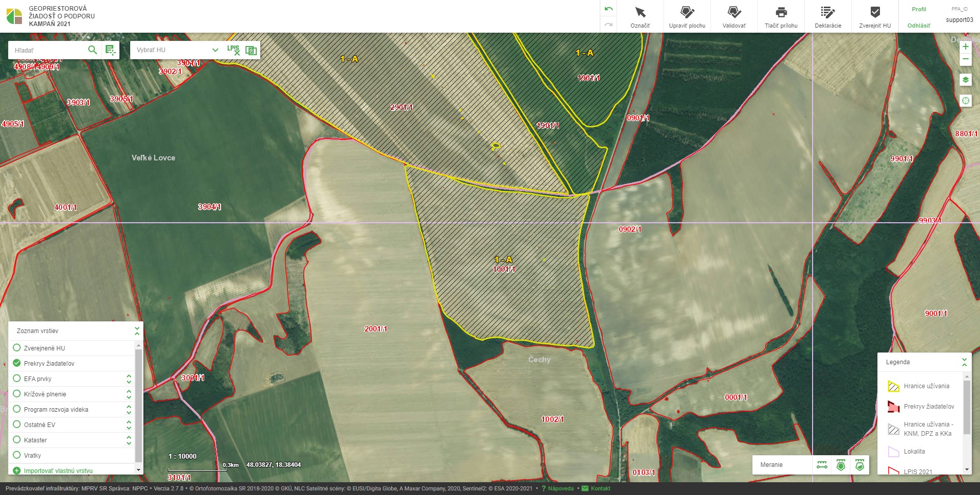Expand the EFA prvky sublayers
The width and height of the screenshot is (980, 495).
(x=129, y=379)
